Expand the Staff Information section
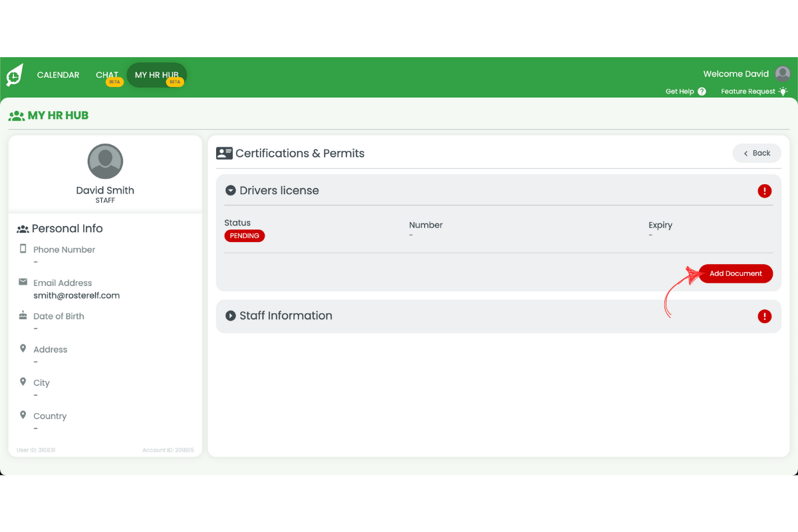 (x=230, y=316)
